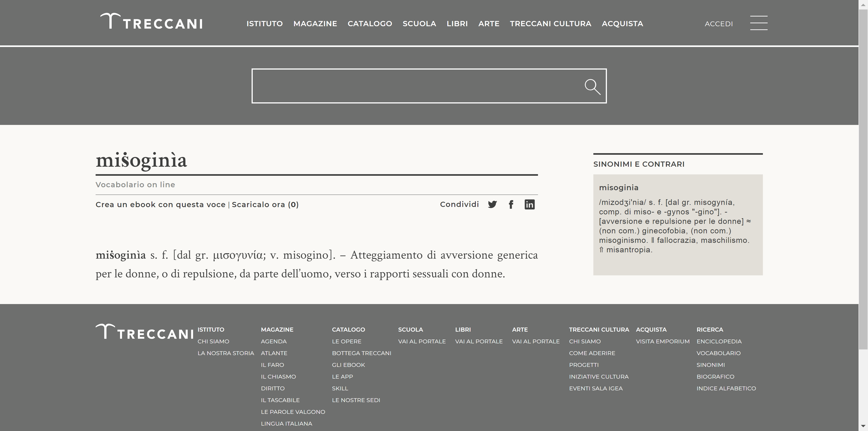This screenshot has height=431, width=868.
Task: Share the entry on LinkedIn
Action: click(x=530, y=204)
